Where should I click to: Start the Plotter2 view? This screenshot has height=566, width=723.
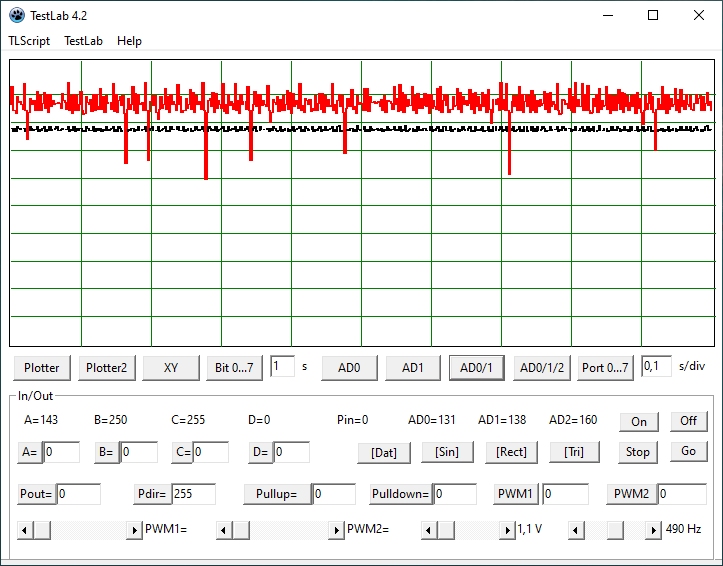click(107, 368)
